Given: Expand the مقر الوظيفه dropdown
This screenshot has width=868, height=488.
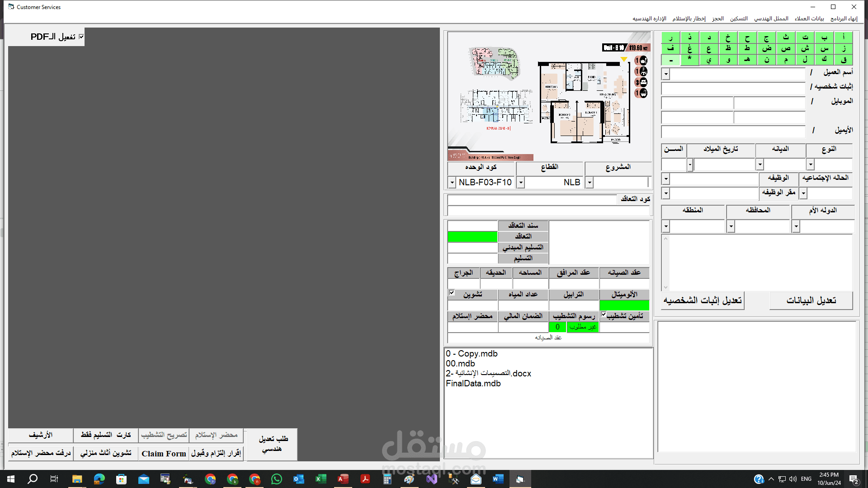Looking at the screenshot, I should (x=665, y=193).
